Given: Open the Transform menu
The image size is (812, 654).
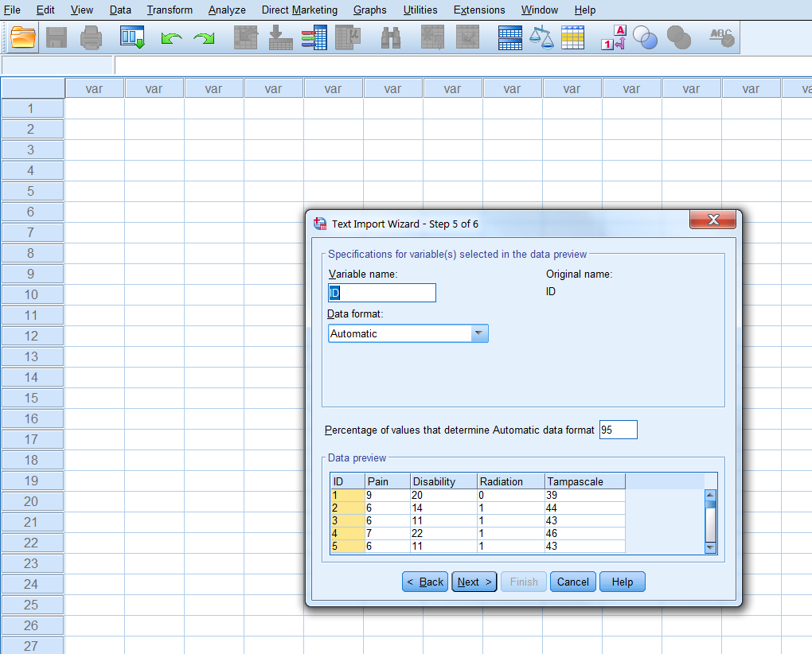Looking at the screenshot, I should tap(170, 10).
